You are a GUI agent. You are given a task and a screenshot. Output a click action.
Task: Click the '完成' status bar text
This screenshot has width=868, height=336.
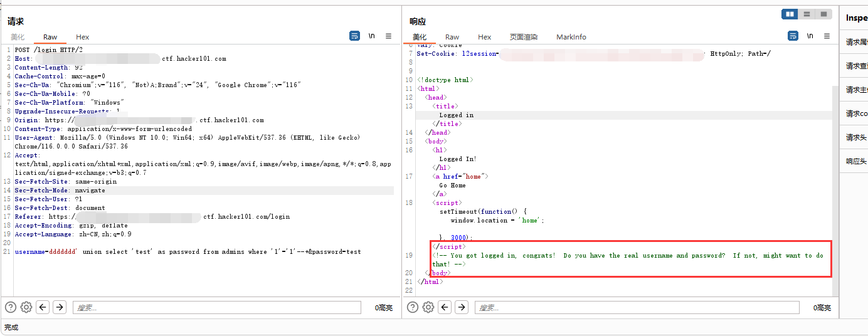[x=11, y=327]
